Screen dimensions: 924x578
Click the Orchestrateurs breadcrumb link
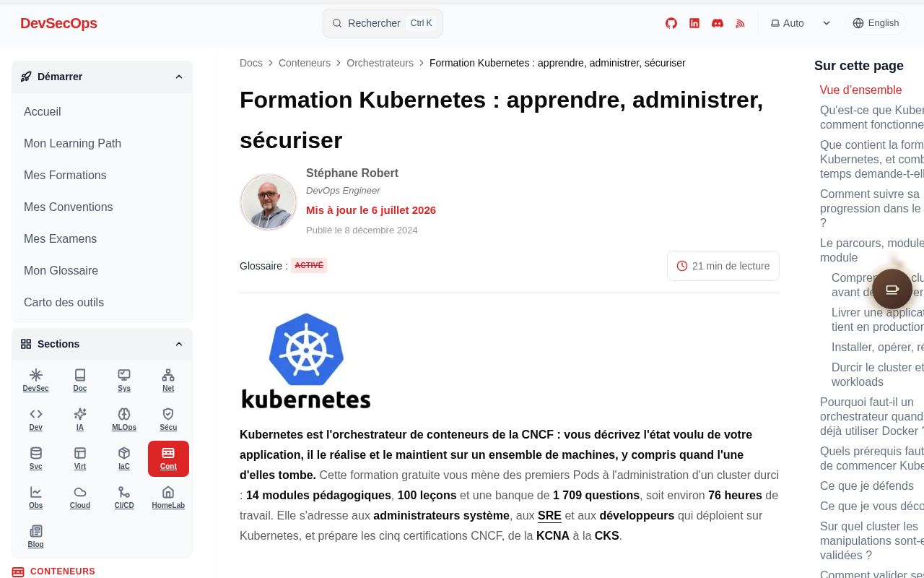click(x=380, y=63)
